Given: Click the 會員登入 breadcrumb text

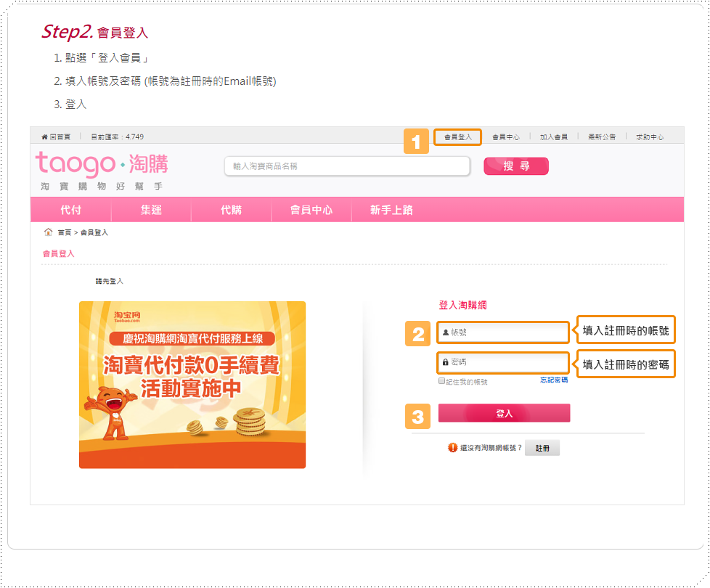Looking at the screenshot, I should [94, 233].
